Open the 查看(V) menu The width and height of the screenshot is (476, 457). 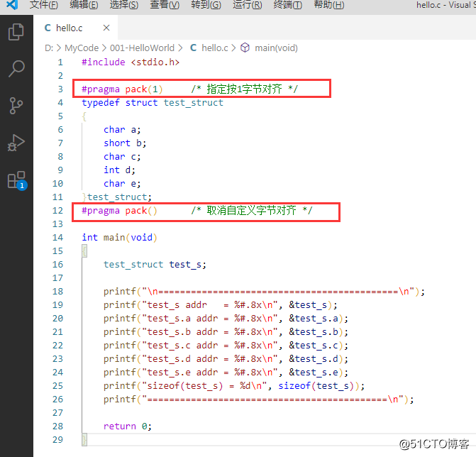pos(165,5)
